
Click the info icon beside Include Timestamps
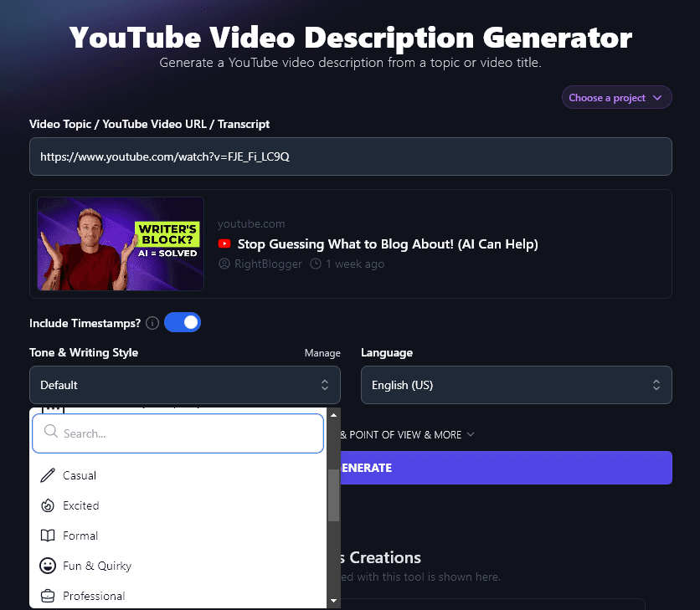(x=152, y=323)
